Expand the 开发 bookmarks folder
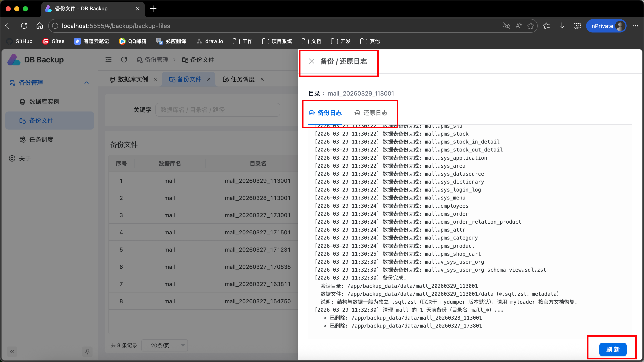The height and width of the screenshot is (362, 644). click(341, 41)
